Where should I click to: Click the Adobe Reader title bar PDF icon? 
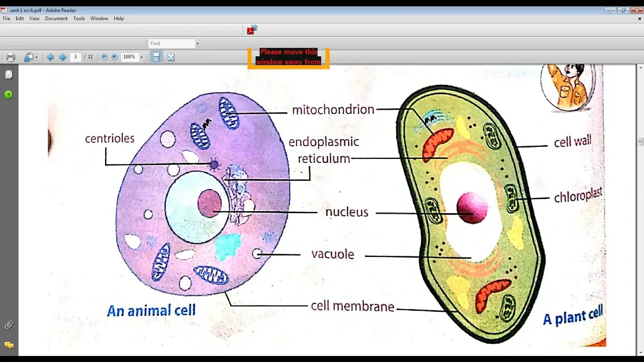coord(4,10)
